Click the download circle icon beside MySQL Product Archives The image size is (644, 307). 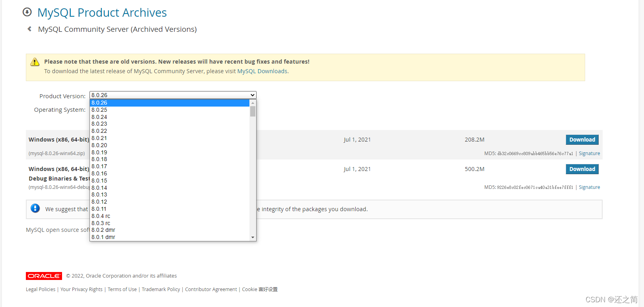[x=27, y=12]
